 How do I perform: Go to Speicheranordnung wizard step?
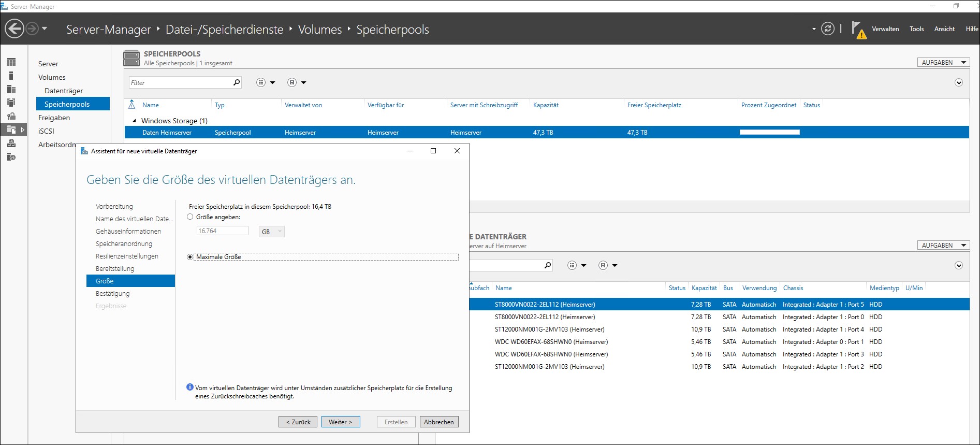124,243
